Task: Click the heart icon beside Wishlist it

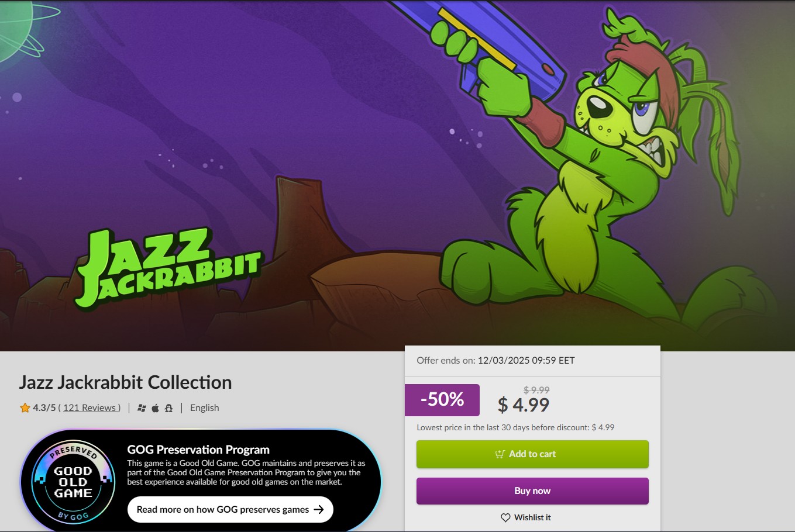Action: pos(505,517)
